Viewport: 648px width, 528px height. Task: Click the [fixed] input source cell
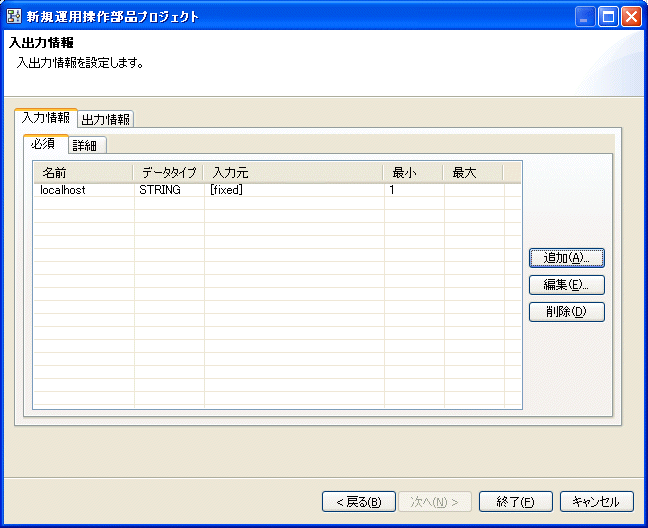[294, 190]
